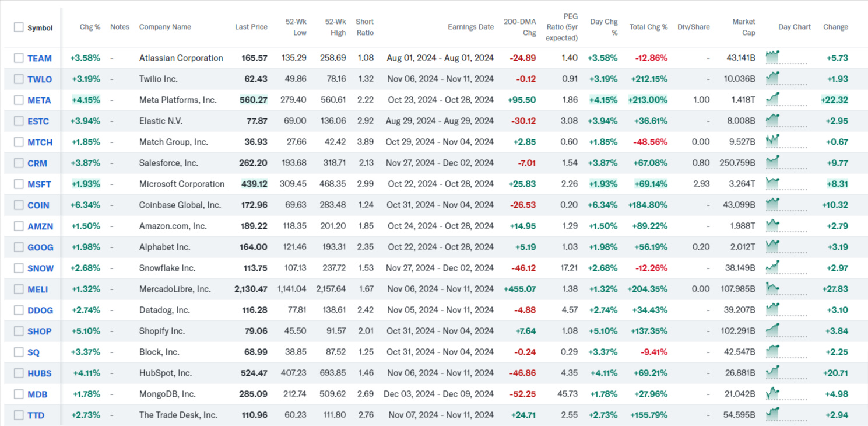Open the SNOW ticker link

[x=40, y=268]
